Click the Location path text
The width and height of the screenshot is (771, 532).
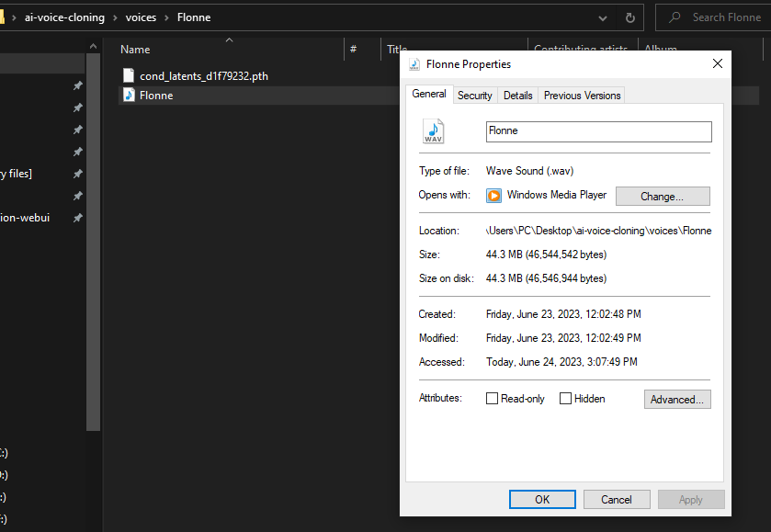pos(598,231)
